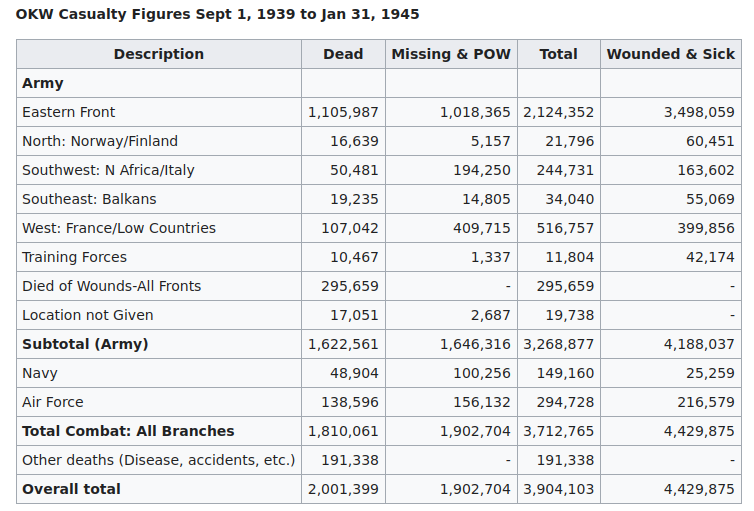This screenshot has height=511, width=754.
Task: Select the Wounded & Sick column header
Action: click(x=670, y=54)
